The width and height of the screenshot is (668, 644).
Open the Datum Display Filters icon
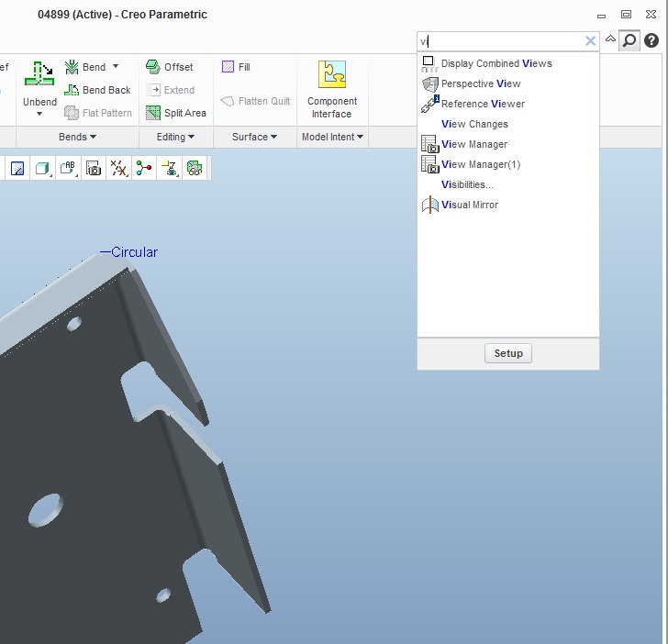118,169
